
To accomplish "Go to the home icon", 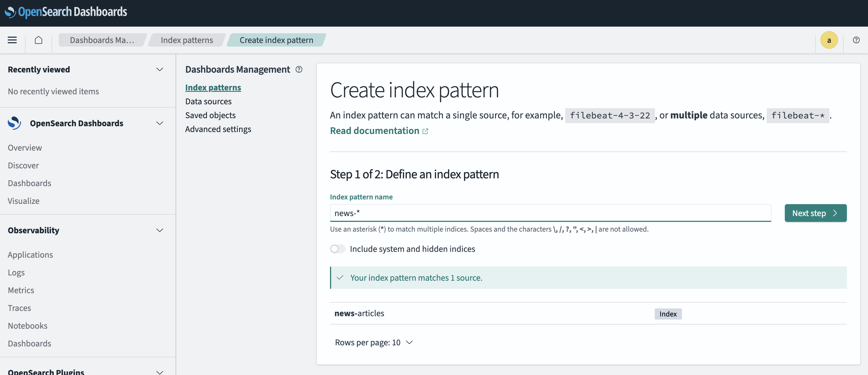I will click(x=39, y=40).
